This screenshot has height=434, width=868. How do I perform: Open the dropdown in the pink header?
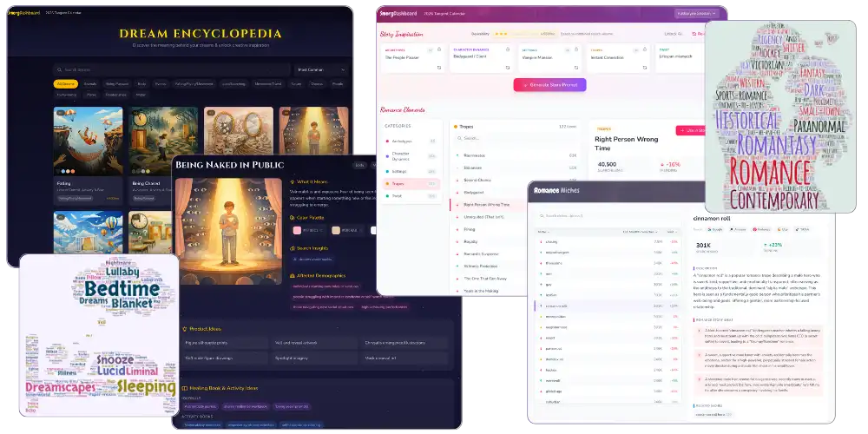click(696, 13)
